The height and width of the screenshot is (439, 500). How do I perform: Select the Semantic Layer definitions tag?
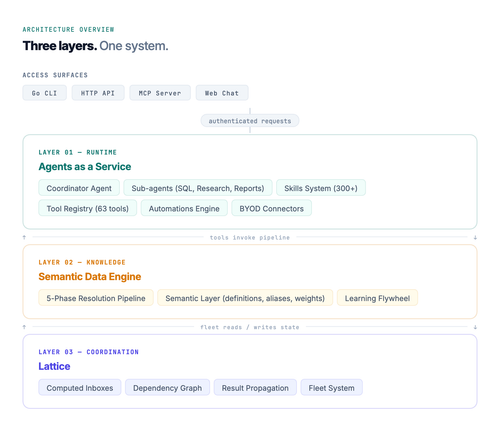pos(245,298)
